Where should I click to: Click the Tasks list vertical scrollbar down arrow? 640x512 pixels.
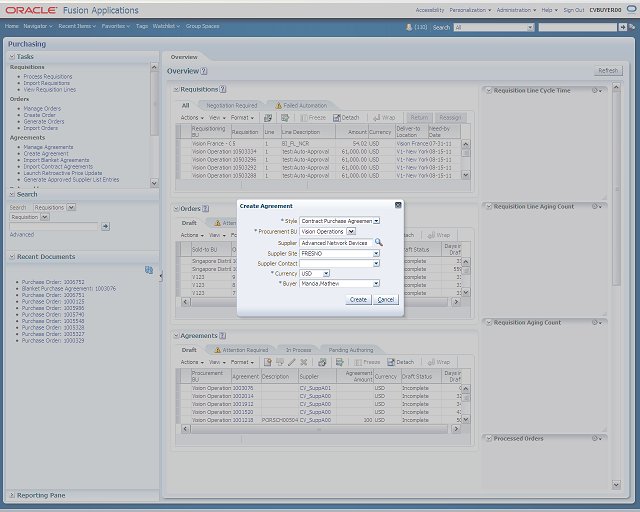154,183
